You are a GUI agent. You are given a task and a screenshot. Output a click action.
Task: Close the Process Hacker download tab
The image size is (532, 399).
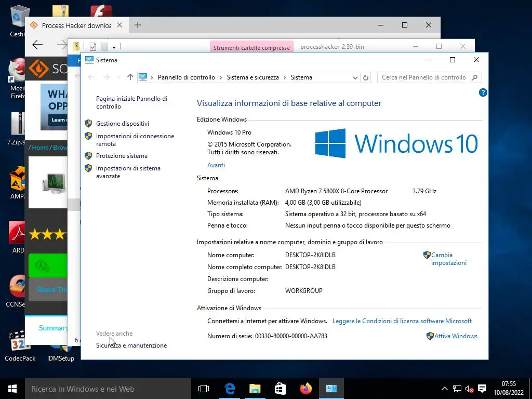point(119,25)
